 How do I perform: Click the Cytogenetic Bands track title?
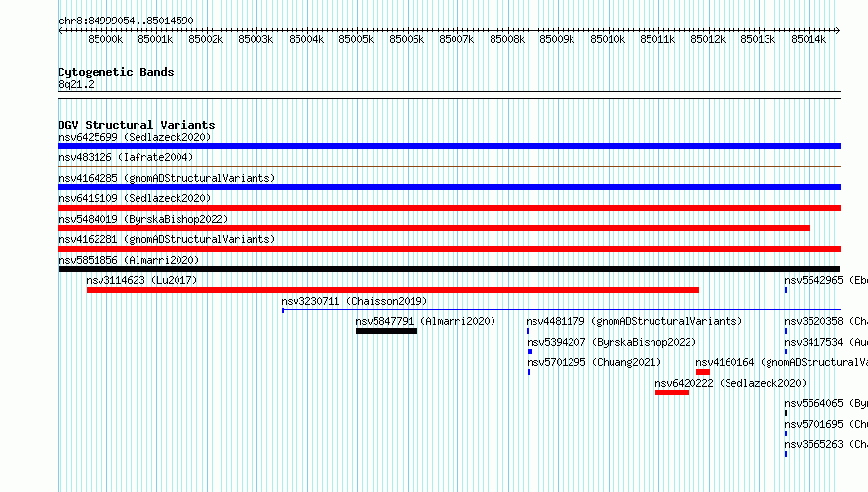pyautogui.click(x=116, y=72)
